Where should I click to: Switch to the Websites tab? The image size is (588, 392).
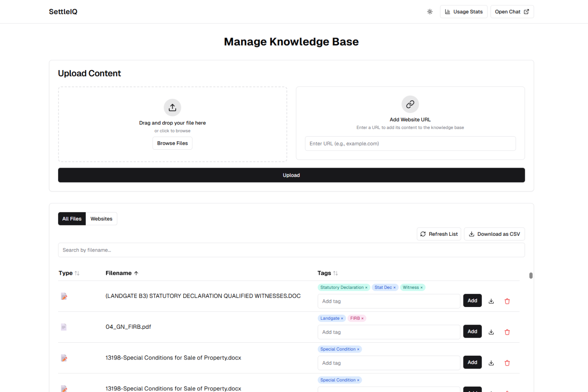pos(101,219)
